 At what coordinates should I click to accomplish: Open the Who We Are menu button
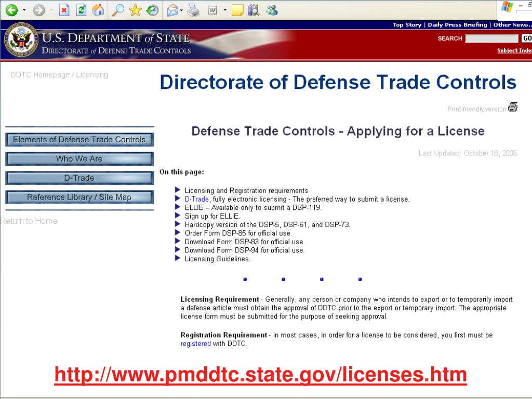pyautogui.click(x=79, y=159)
